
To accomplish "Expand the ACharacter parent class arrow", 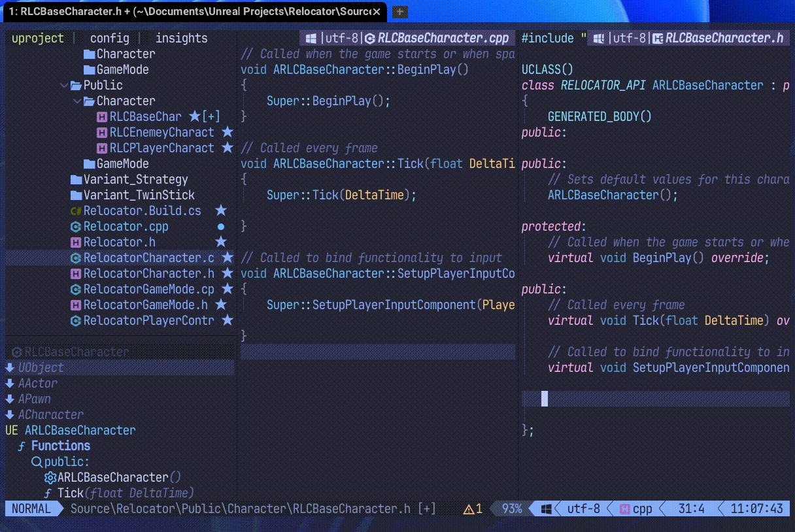I will pos(10,414).
